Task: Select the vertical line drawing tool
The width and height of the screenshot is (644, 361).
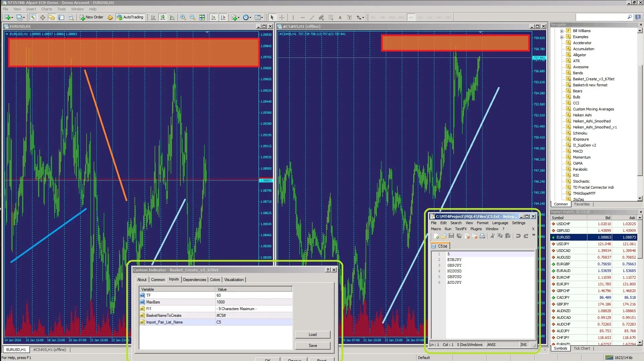Action: (293, 17)
